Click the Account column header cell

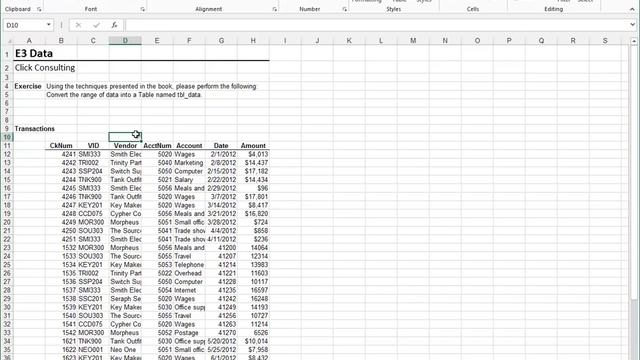click(189, 146)
